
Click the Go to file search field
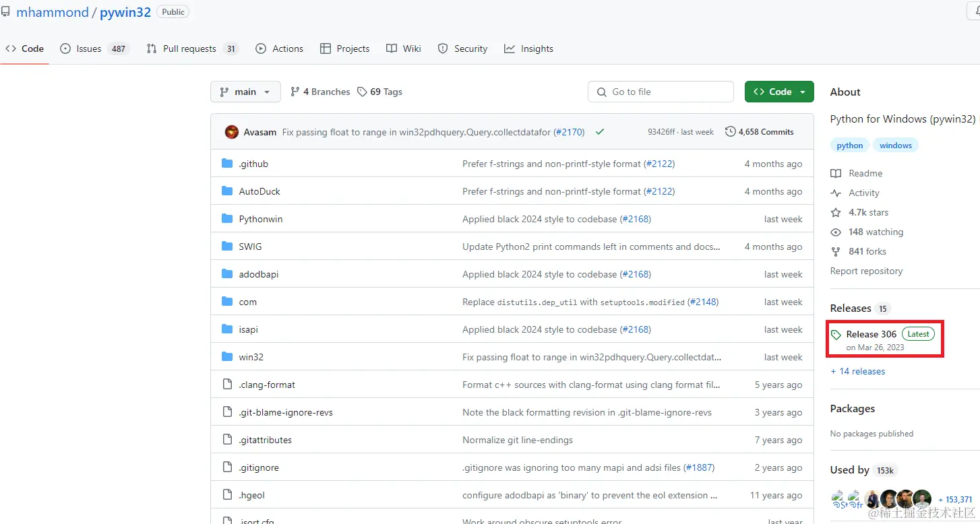click(x=661, y=92)
